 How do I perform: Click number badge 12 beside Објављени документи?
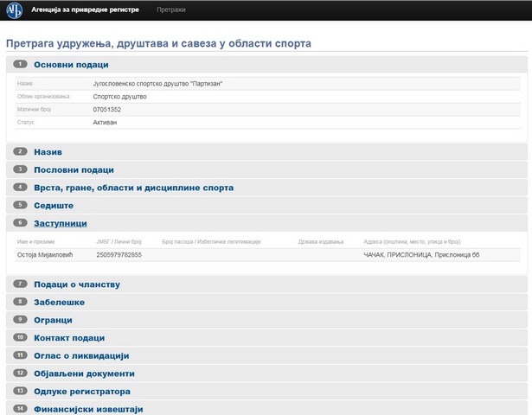pyautogui.click(x=21, y=373)
